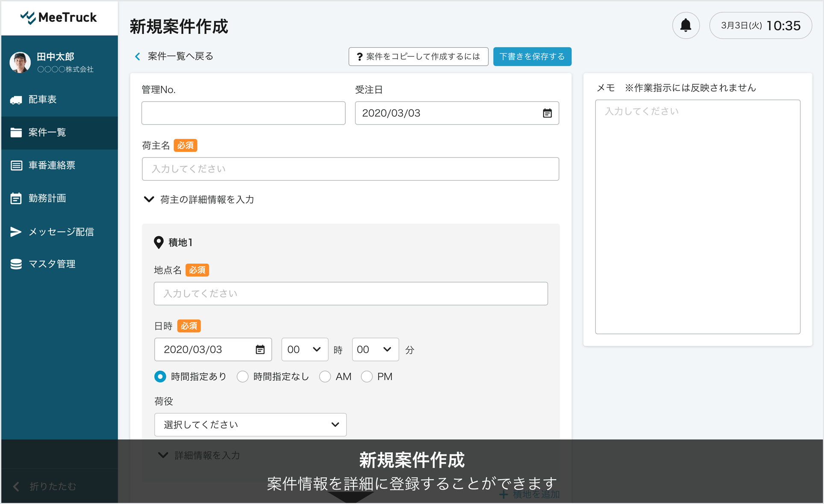Click the 勤務計画 calendar sidebar icon

pos(16,198)
